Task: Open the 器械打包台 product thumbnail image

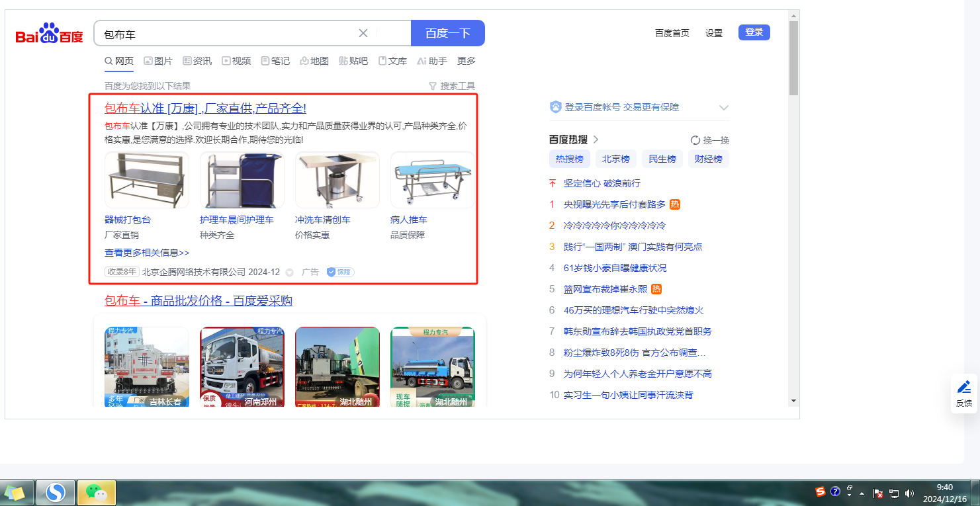Action: tap(147, 180)
